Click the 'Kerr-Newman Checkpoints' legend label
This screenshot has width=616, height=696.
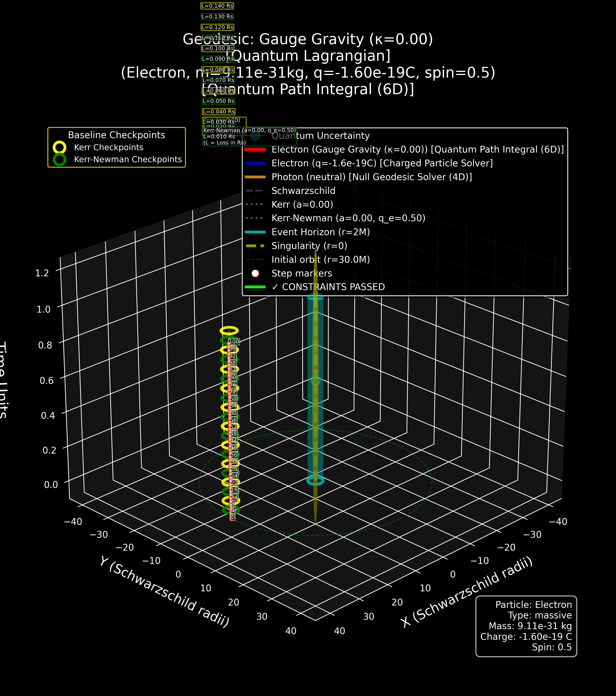(x=128, y=159)
